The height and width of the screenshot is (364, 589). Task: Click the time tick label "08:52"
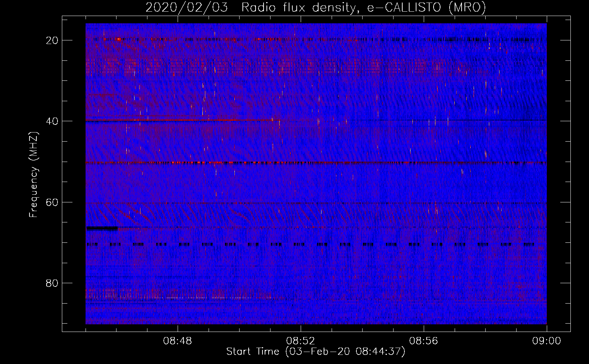[301, 341]
